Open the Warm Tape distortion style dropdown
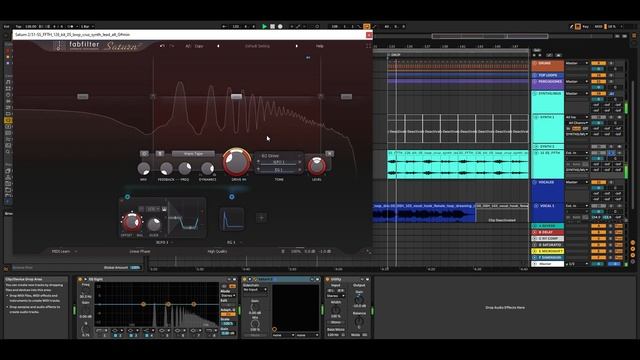Viewport: 640px width, 360px height. [193, 154]
